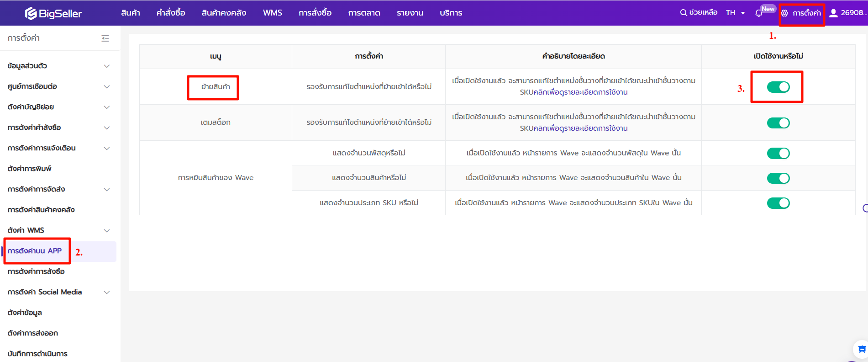Toggle ย้ายสินค้า switch off

(x=778, y=87)
